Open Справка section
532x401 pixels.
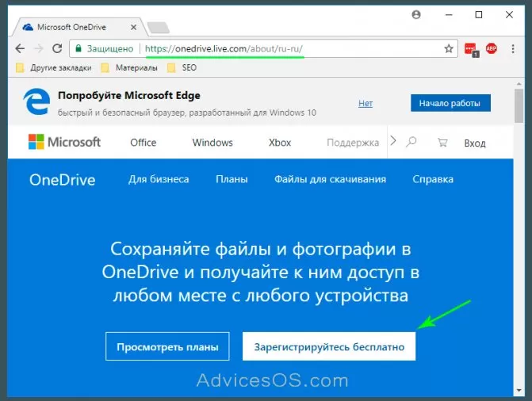pyautogui.click(x=433, y=179)
